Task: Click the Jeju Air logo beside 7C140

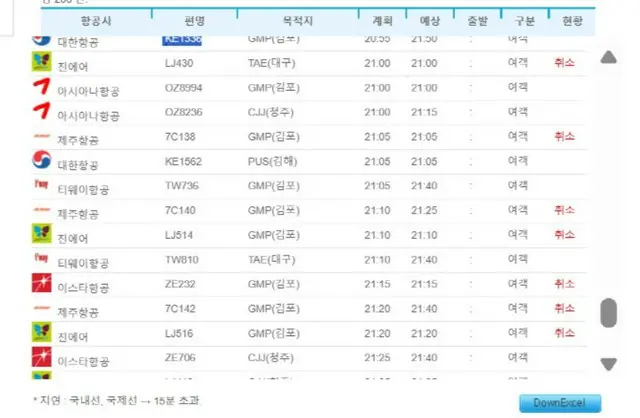Action: coord(42,209)
